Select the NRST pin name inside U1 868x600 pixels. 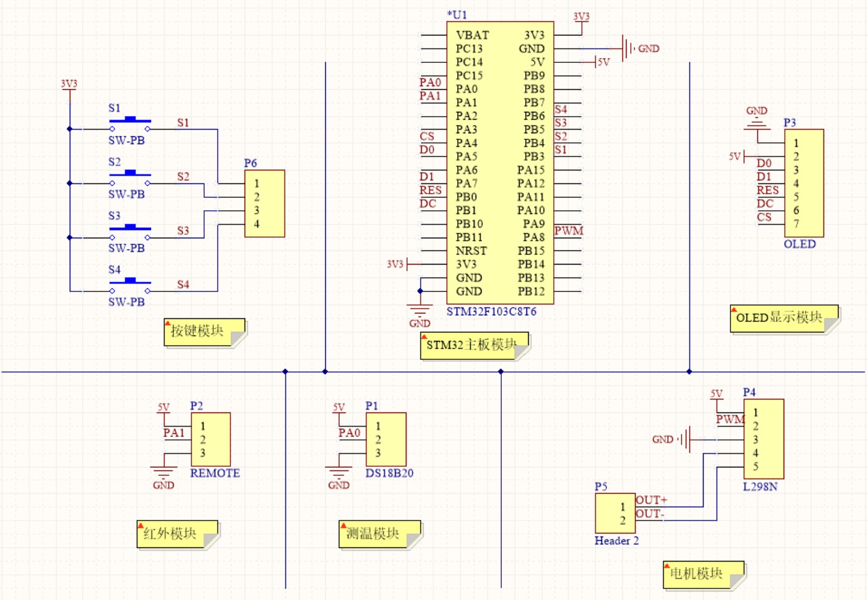pos(471,251)
